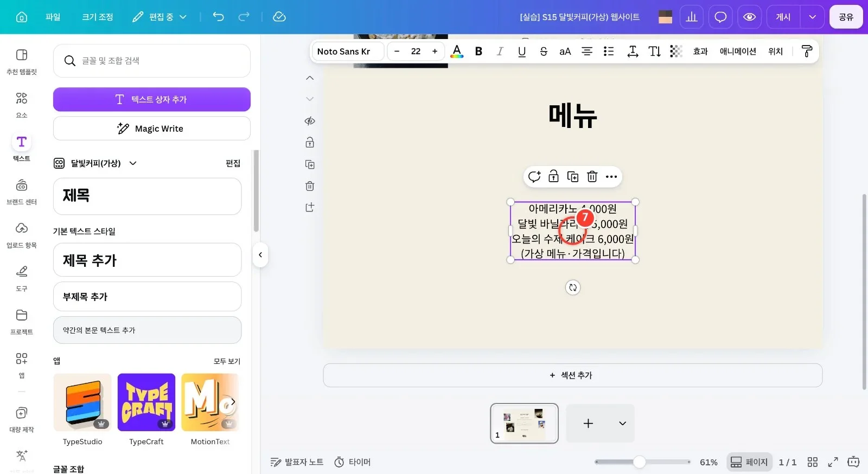Add a heading with 제목 추가
The width and height of the screenshot is (868, 474).
click(x=147, y=260)
